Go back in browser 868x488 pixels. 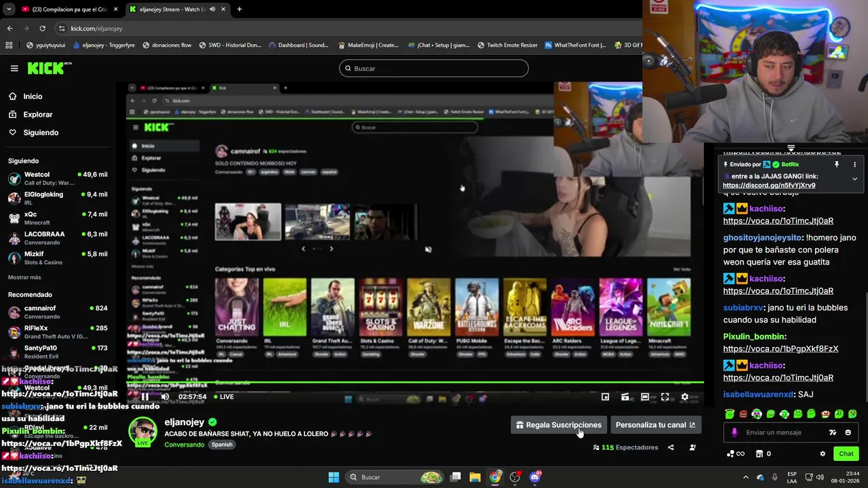(9, 28)
